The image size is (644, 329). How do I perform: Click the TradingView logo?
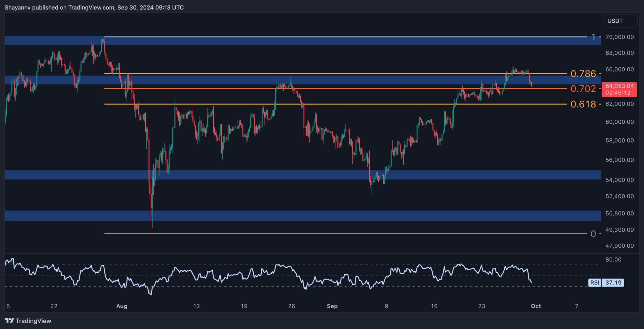point(9,320)
